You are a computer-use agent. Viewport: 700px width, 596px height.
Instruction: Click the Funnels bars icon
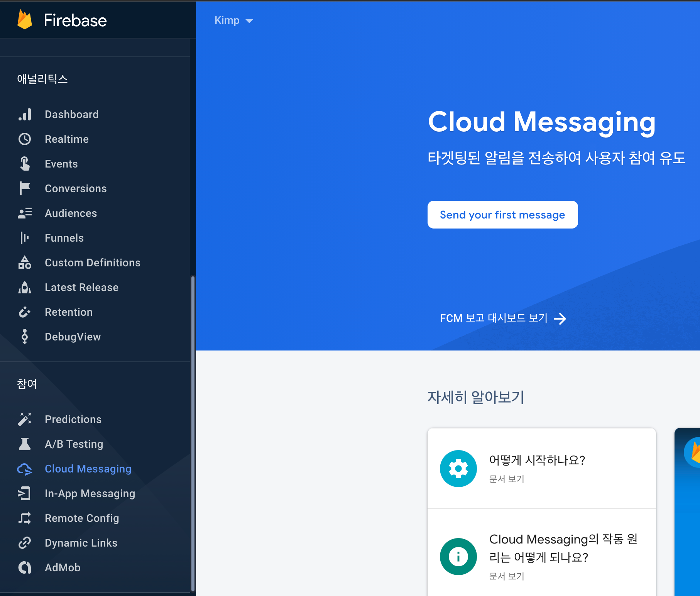[25, 238]
